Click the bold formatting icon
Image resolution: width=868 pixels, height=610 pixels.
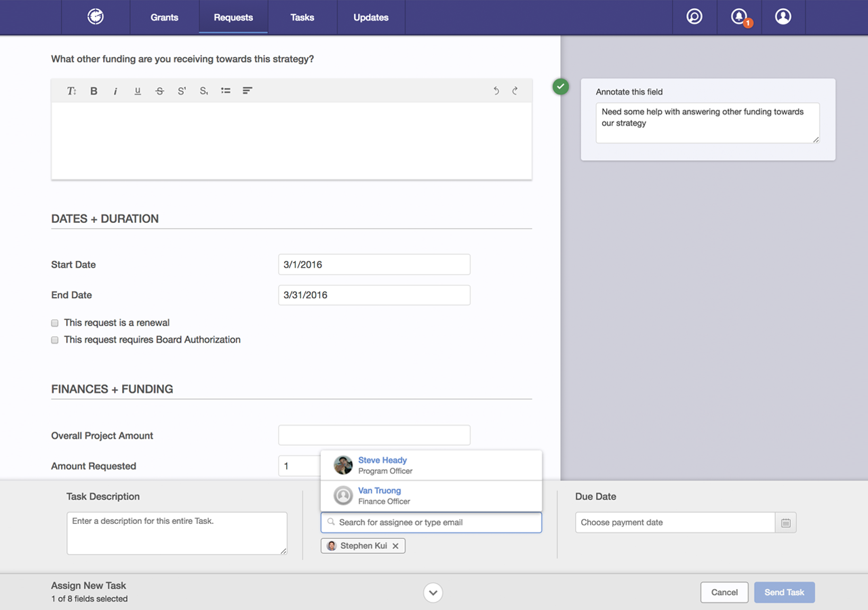(94, 91)
